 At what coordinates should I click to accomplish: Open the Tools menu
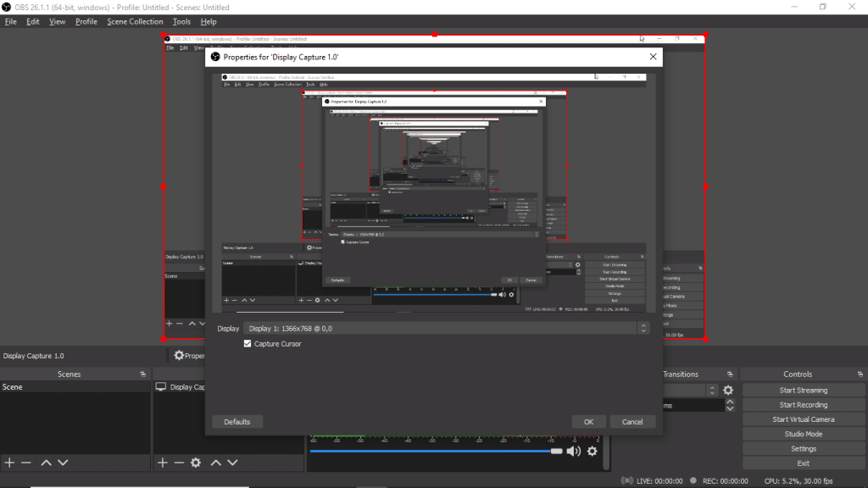click(181, 21)
